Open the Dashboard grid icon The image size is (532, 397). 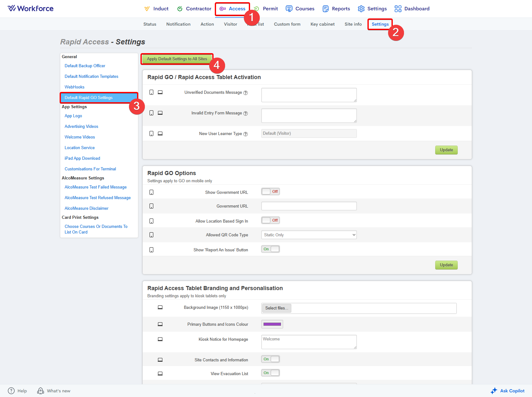[398, 9]
